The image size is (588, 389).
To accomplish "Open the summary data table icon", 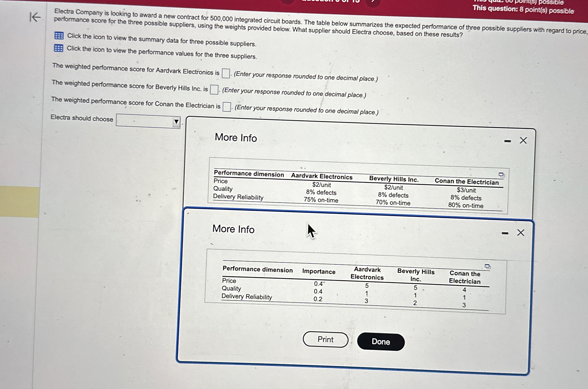I will (x=59, y=36).
